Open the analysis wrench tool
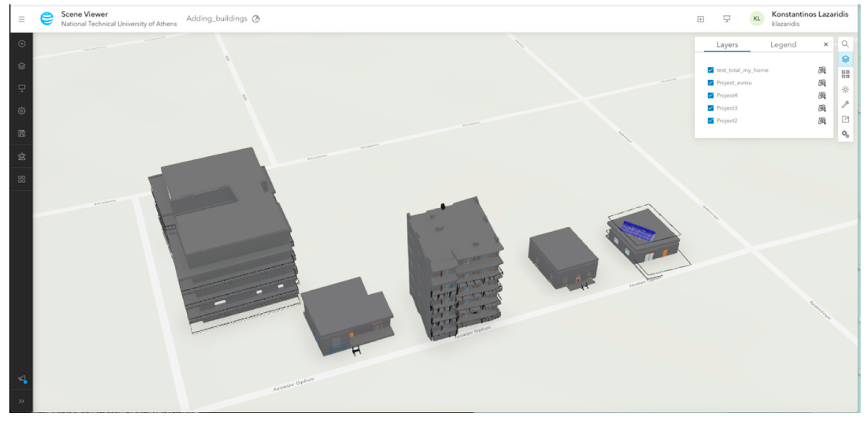This screenshot has width=868, height=421. click(845, 105)
